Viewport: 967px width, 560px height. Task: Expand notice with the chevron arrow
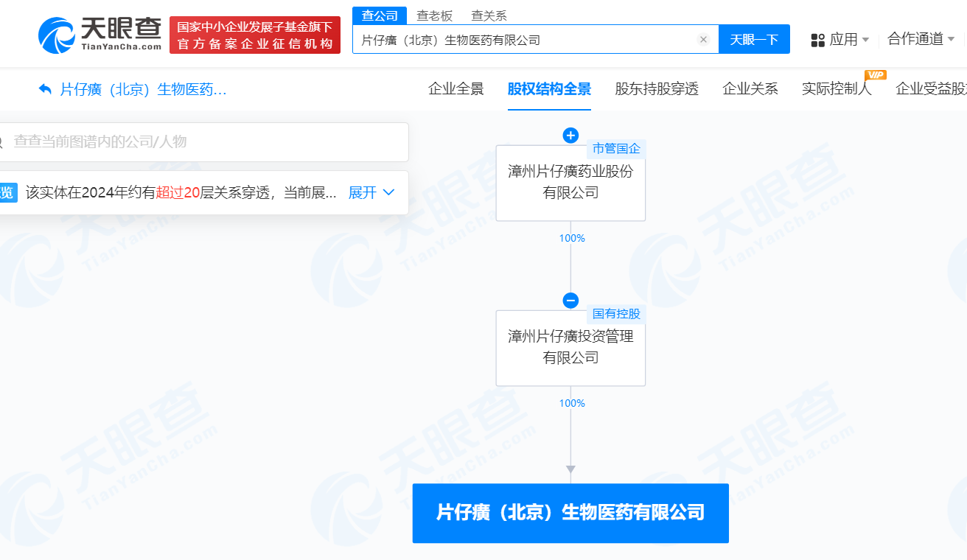[x=389, y=193]
